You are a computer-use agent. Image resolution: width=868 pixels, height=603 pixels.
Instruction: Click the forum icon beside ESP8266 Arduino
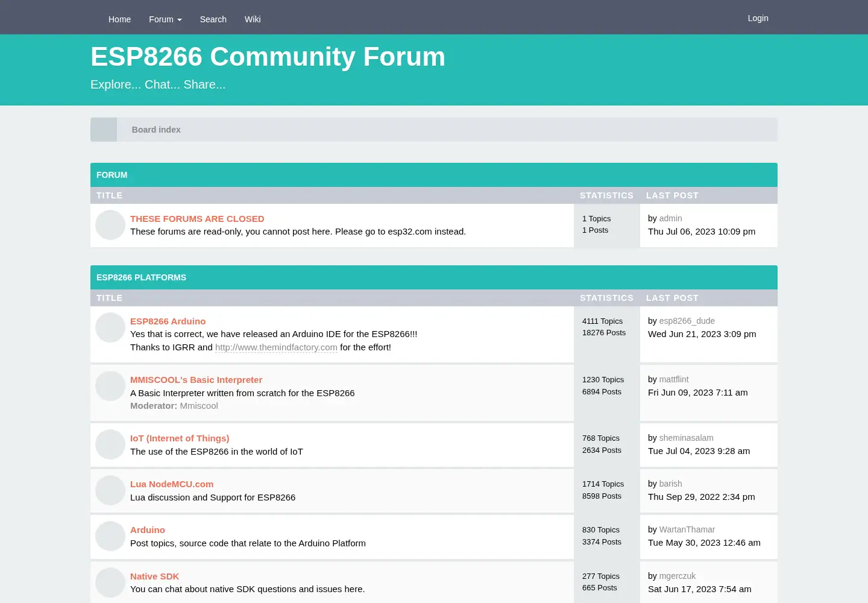click(x=110, y=327)
